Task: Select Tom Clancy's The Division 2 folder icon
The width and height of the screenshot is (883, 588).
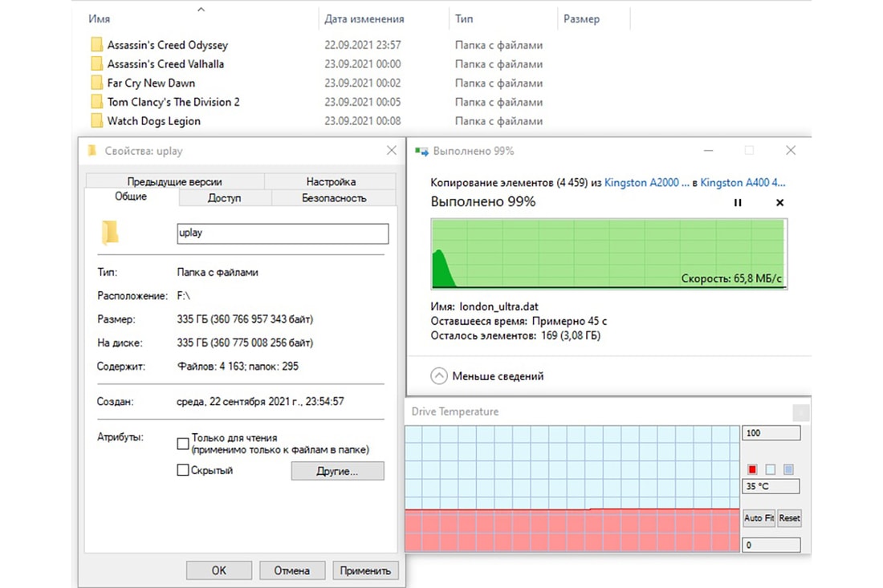Action: [x=97, y=102]
